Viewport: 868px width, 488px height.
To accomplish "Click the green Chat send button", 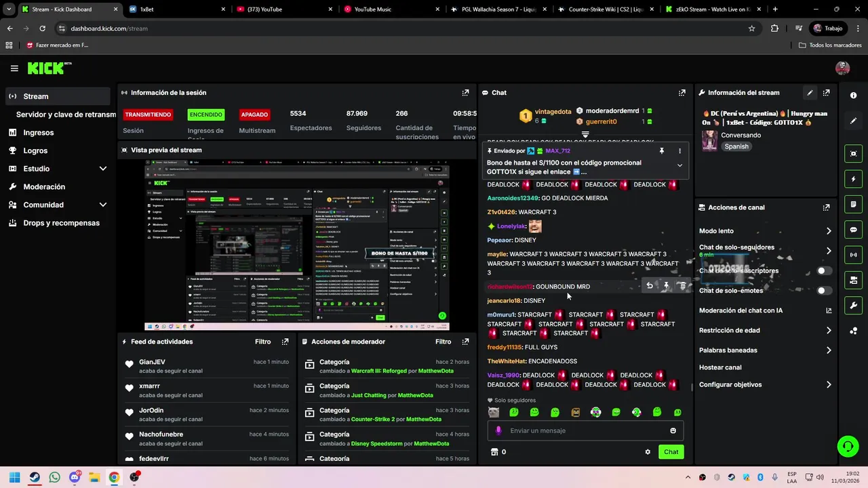I will click(x=671, y=452).
